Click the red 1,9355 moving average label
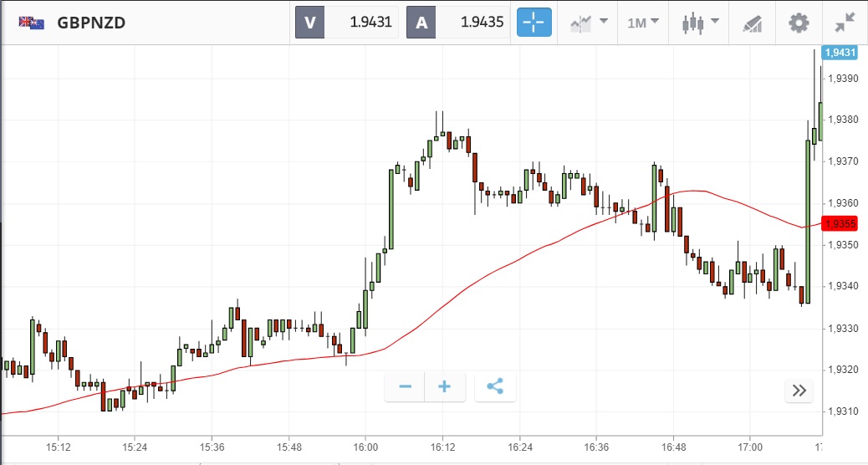 840,224
